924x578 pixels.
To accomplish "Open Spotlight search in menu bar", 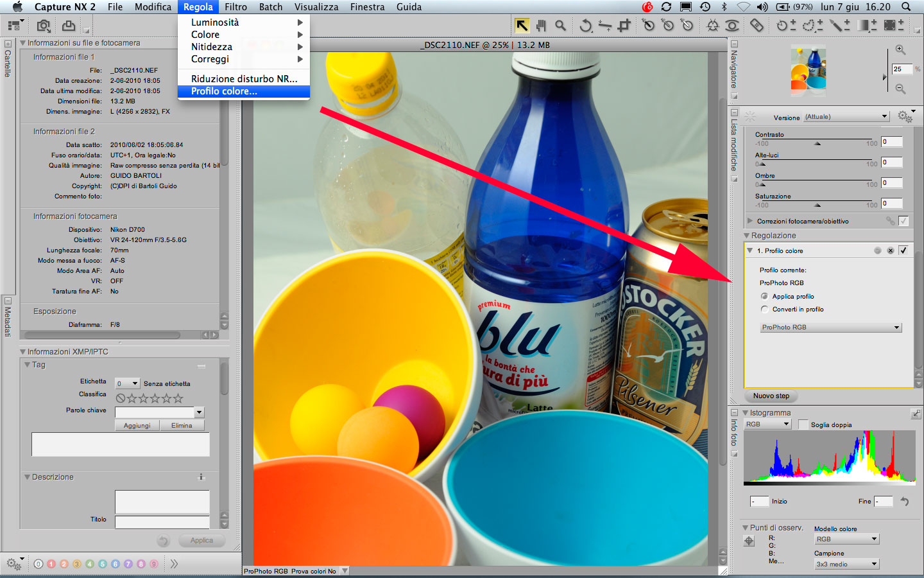I will tap(906, 7).
